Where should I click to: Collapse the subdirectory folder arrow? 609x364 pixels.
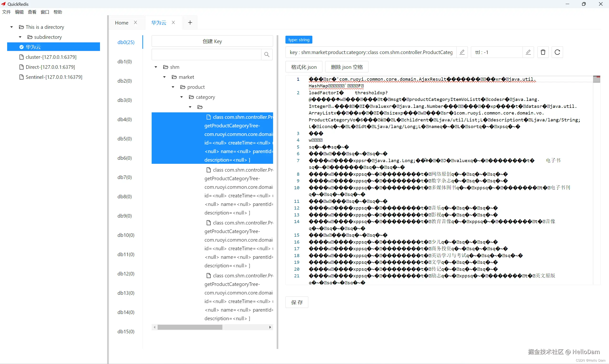20,37
